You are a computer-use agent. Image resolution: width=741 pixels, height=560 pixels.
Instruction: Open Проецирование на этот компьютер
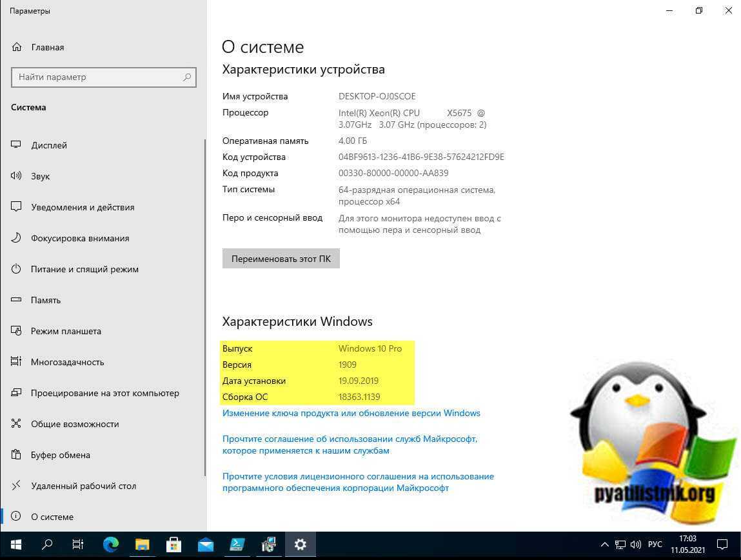click(104, 393)
